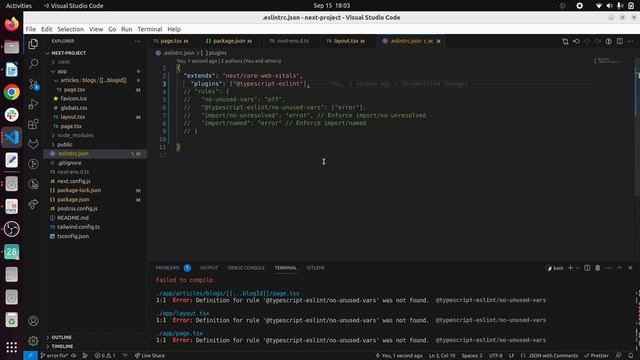Switch to the PROBLEMS panel tab
Viewport: 640px width, 360px height.
[x=168, y=268]
